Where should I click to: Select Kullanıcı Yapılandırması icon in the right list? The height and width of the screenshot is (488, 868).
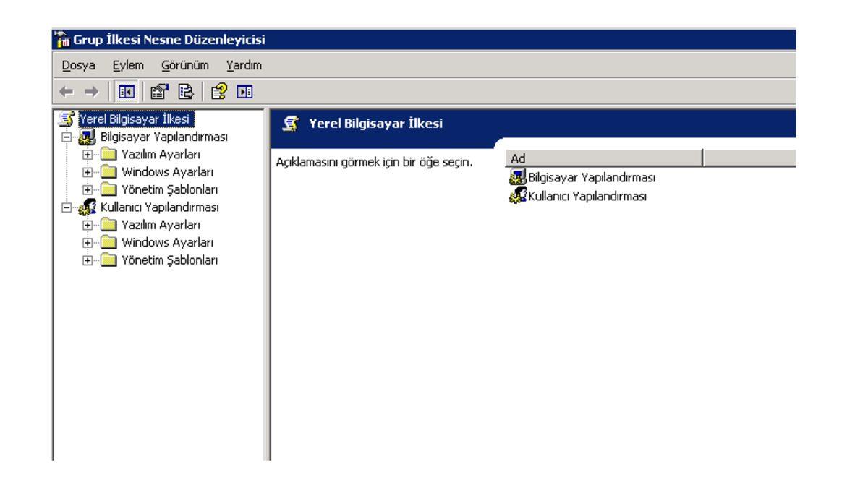point(516,195)
